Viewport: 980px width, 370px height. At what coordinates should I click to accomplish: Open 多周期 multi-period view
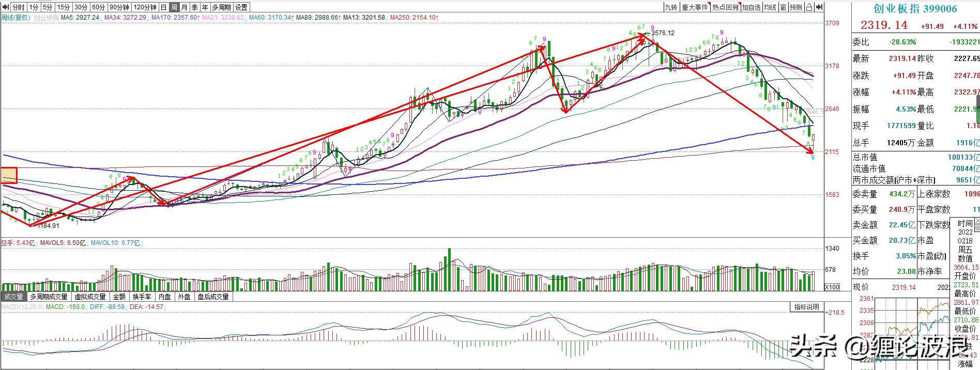click(x=222, y=7)
